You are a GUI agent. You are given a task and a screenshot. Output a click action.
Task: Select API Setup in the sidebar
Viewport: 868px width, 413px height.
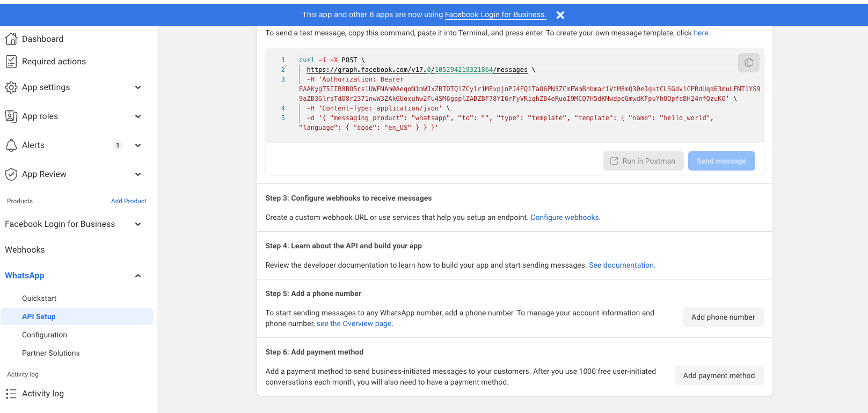(77, 316)
